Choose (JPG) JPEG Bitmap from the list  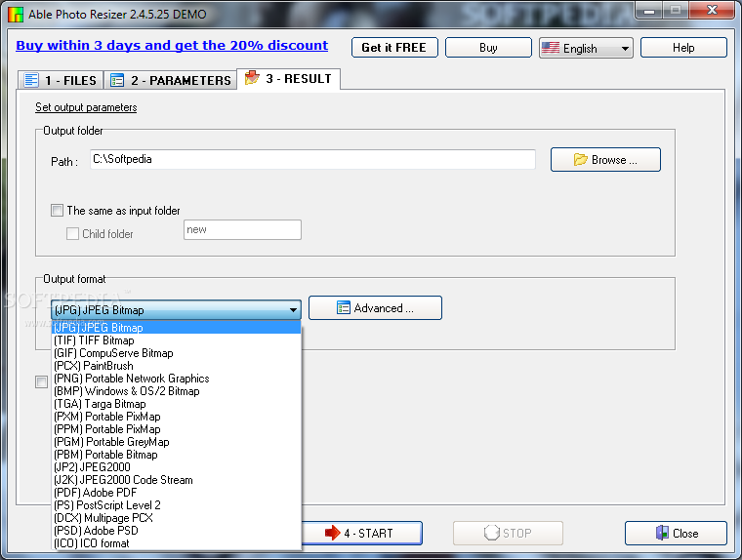coord(176,327)
